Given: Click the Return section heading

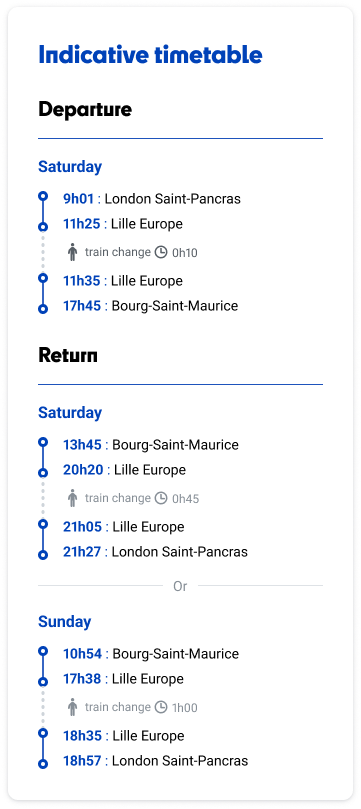Looking at the screenshot, I should [68, 356].
